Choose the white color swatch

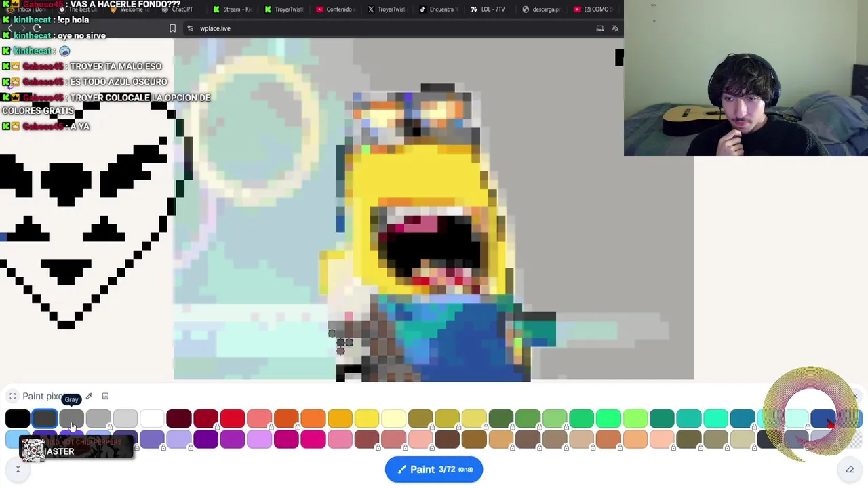[152, 418]
